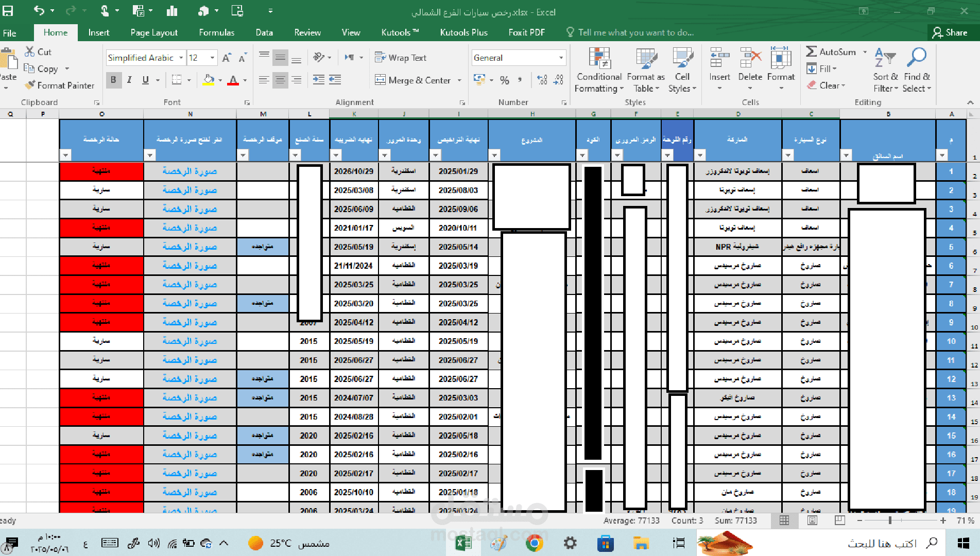
Task: Open font size dropdown
Action: click(212, 58)
